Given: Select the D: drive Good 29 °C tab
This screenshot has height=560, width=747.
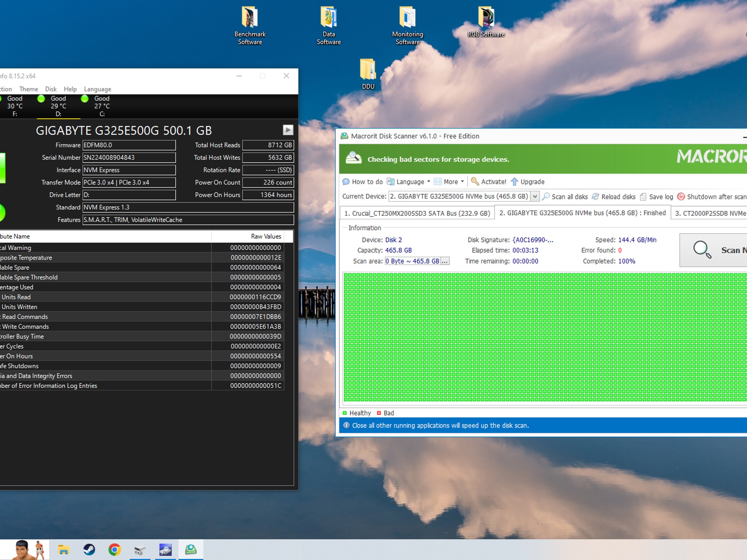Looking at the screenshot, I should [x=58, y=106].
